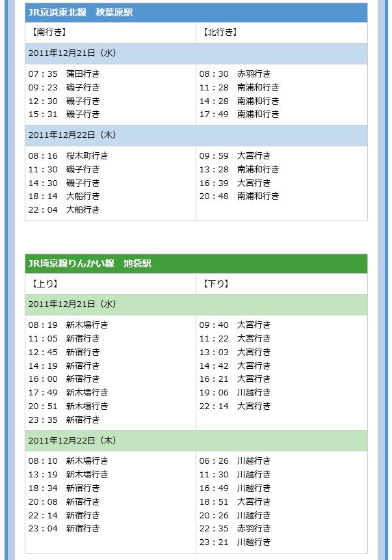Select the 16:49 川越行き row
This screenshot has width=392, height=560.
tap(235, 488)
